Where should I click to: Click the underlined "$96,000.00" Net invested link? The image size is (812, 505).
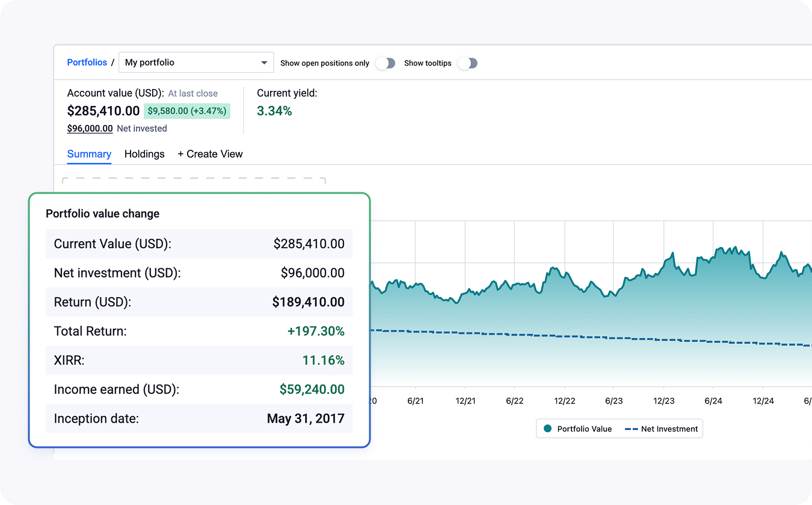90,128
